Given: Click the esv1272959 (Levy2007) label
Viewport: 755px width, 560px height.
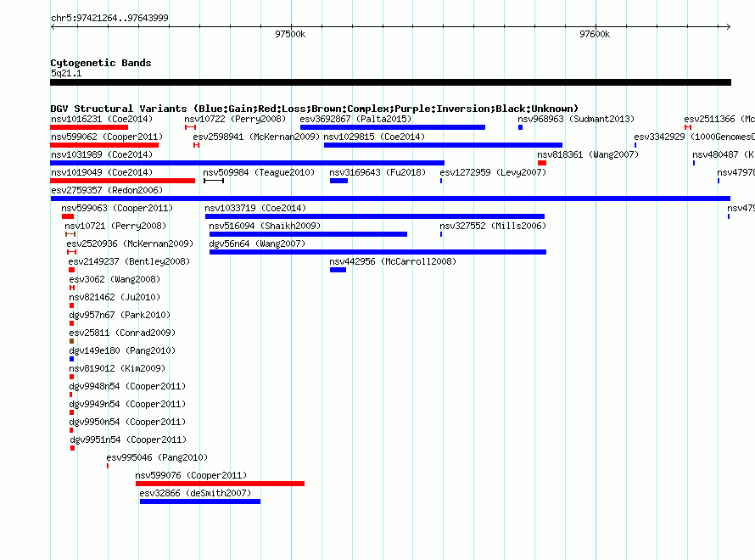Looking at the screenshot, I should [493, 172].
